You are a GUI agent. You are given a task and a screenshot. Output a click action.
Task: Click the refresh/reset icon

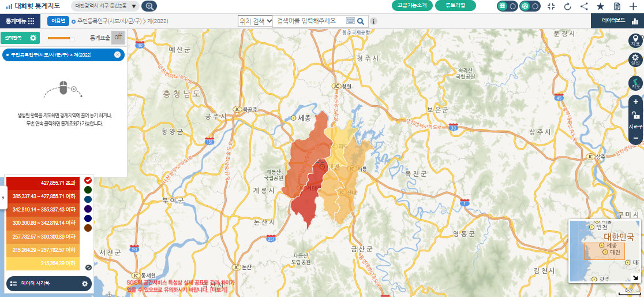(567, 6)
